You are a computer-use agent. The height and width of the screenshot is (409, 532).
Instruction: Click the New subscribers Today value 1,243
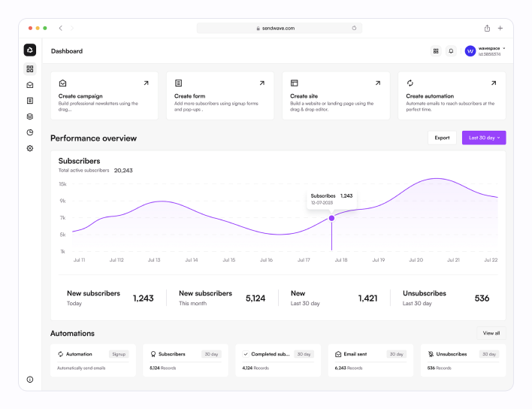coord(144,298)
